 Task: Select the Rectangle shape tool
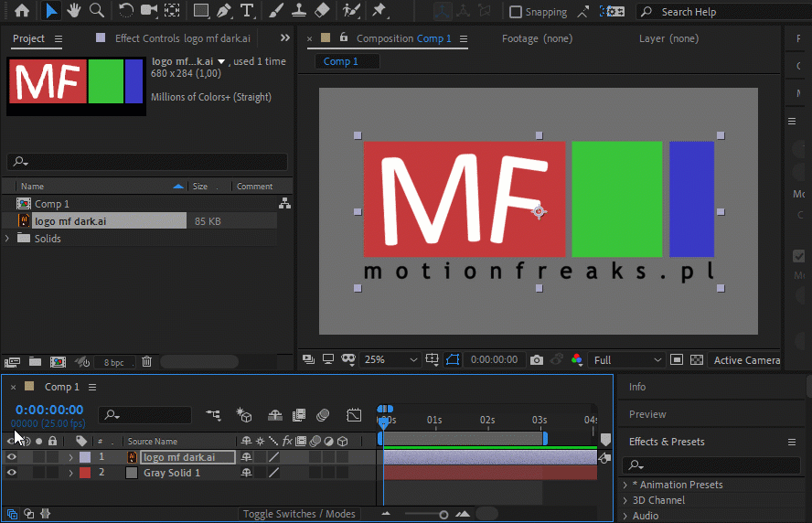point(201,10)
